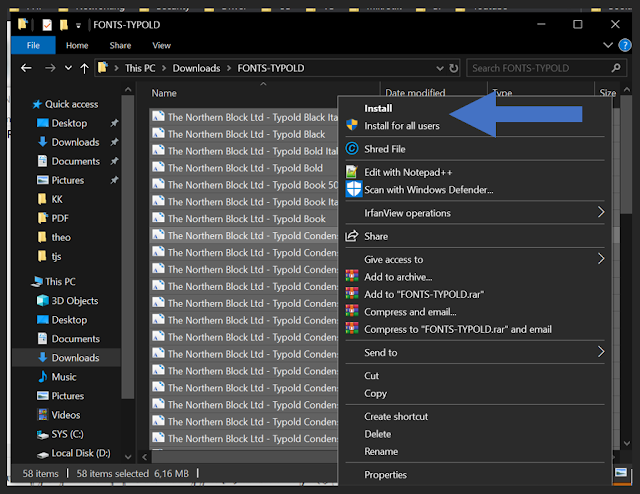
Task: Choose Add to "FONTS-TYPOLD.rar"
Action: (x=424, y=294)
